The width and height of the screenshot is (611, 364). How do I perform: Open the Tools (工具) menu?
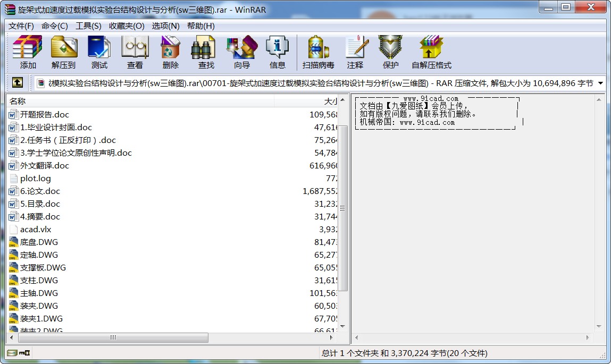pos(88,26)
